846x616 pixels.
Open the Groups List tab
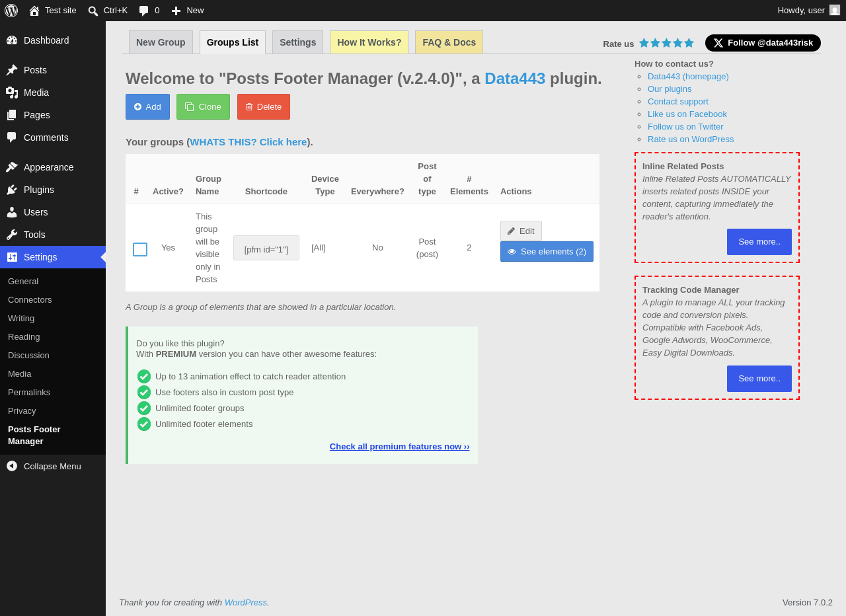coord(233,42)
